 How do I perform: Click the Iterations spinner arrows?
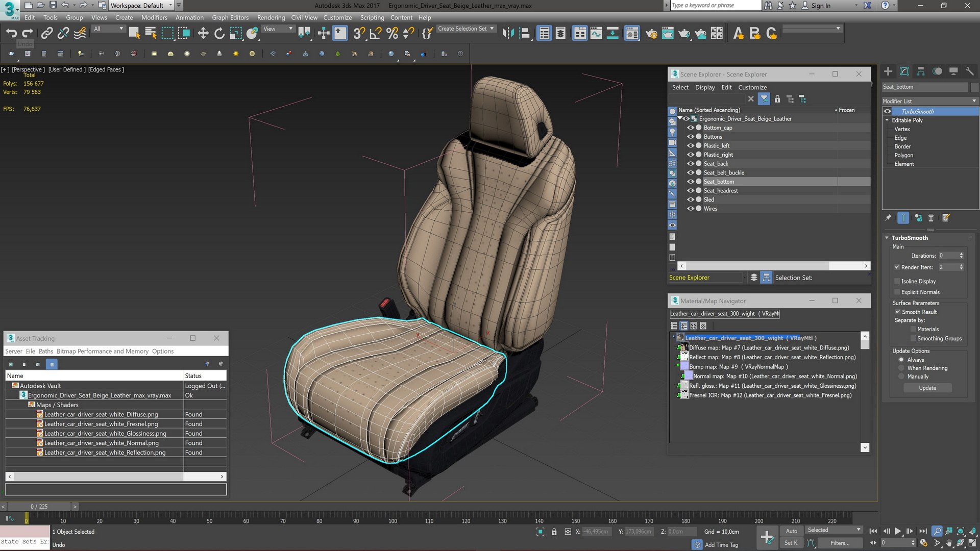(x=961, y=256)
